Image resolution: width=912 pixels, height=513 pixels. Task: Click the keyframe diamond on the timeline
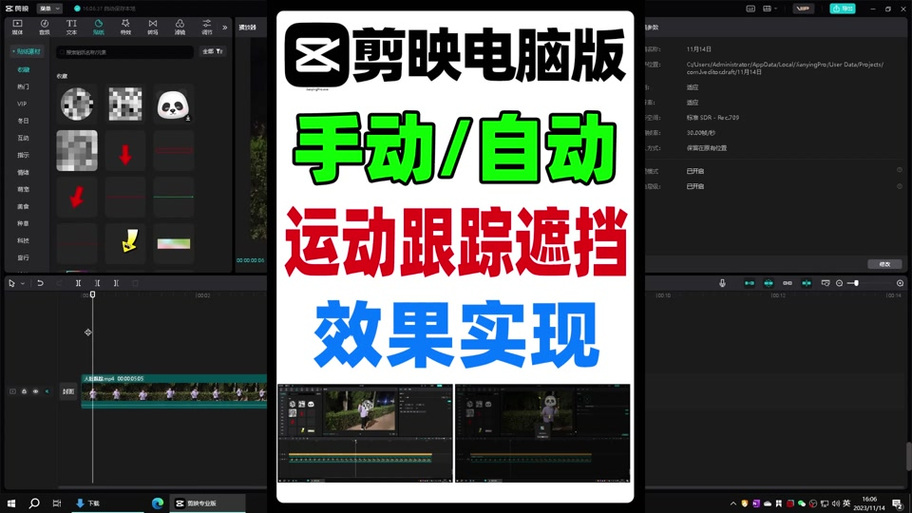88,333
